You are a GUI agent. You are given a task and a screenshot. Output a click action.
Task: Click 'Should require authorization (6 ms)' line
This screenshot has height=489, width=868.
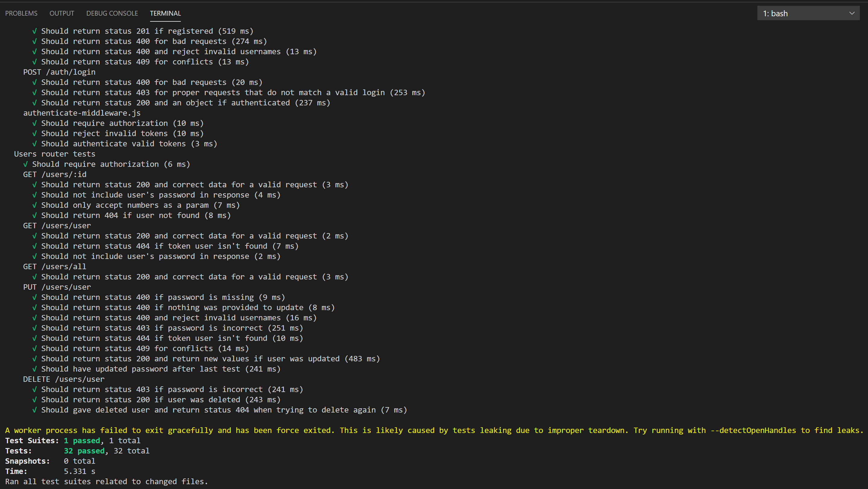[106, 164]
